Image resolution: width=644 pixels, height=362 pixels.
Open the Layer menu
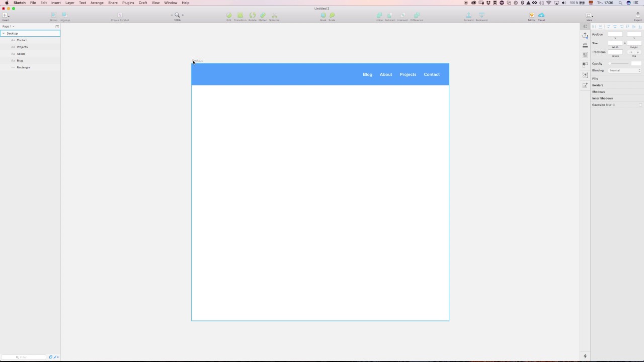tap(70, 3)
